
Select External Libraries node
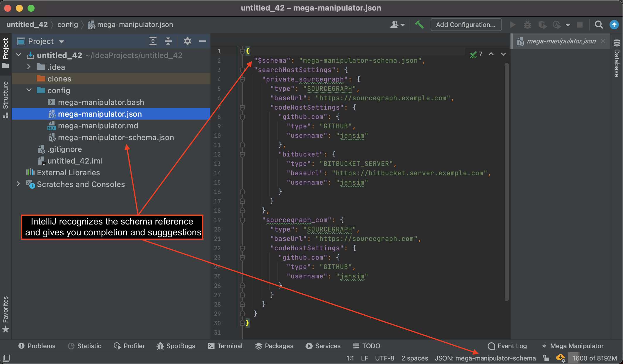(111, 172)
